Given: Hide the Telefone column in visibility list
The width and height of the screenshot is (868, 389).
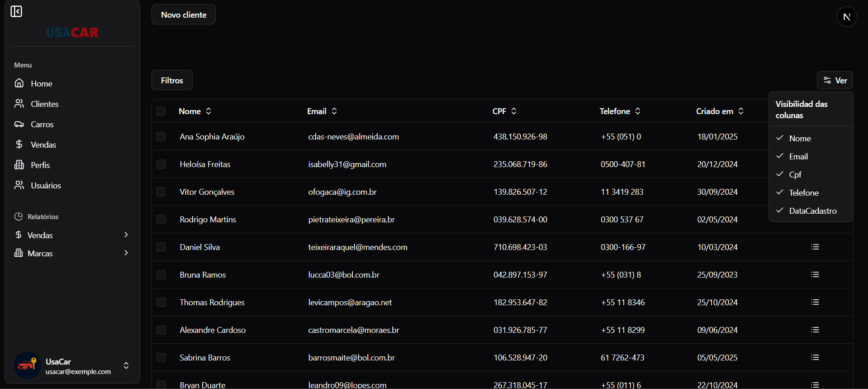Looking at the screenshot, I should tap(803, 192).
